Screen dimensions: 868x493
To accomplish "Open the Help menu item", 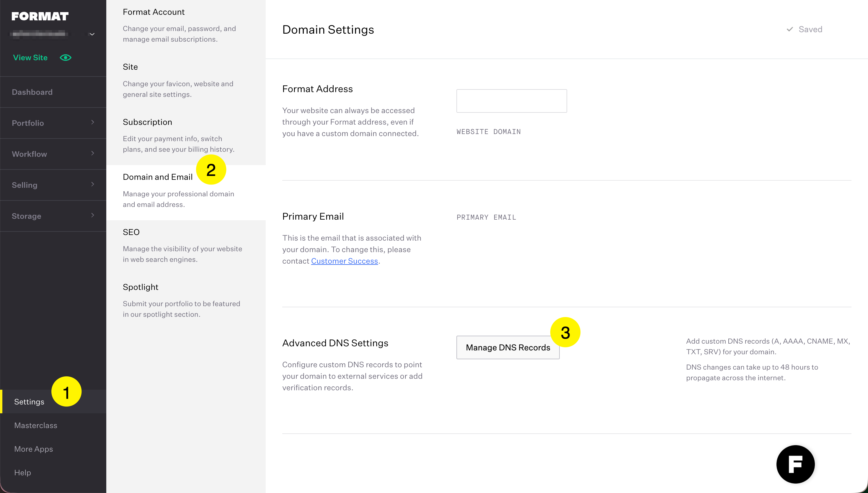I will tap(22, 472).
